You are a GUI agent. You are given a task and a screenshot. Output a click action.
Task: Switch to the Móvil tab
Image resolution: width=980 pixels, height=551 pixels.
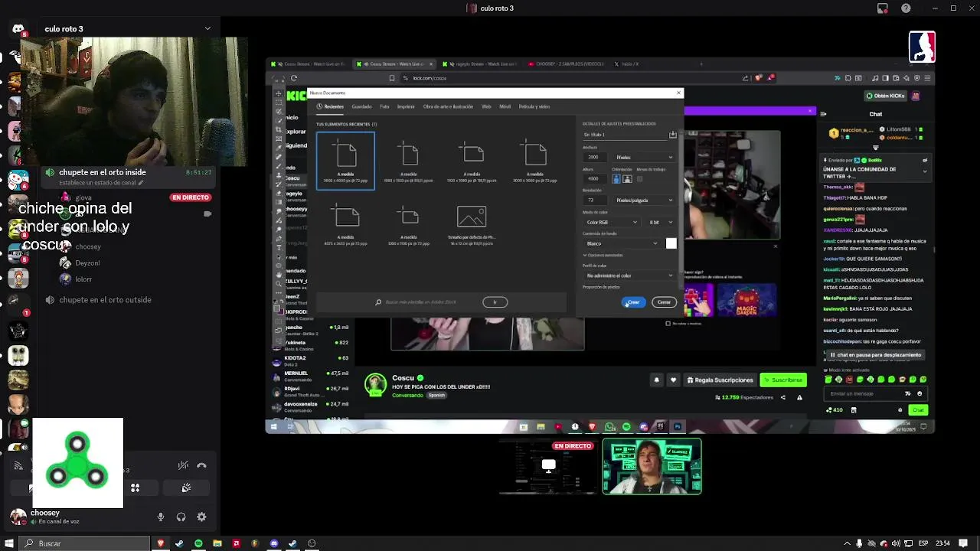pos(505,106)
